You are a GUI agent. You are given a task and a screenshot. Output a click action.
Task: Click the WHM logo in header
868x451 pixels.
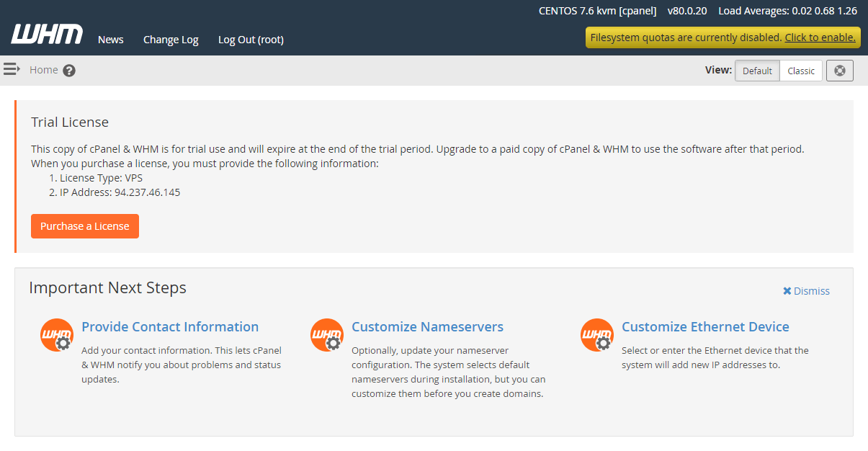[x=47, y=34]
